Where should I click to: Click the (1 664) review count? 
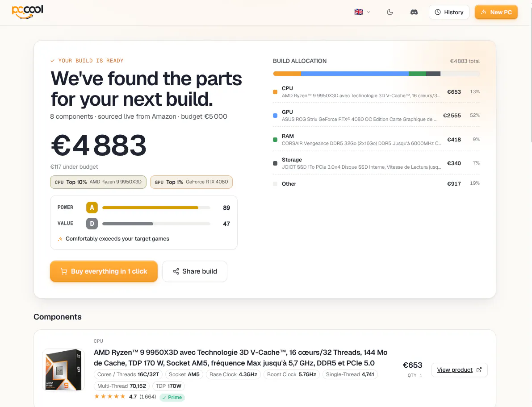[147, 396]
